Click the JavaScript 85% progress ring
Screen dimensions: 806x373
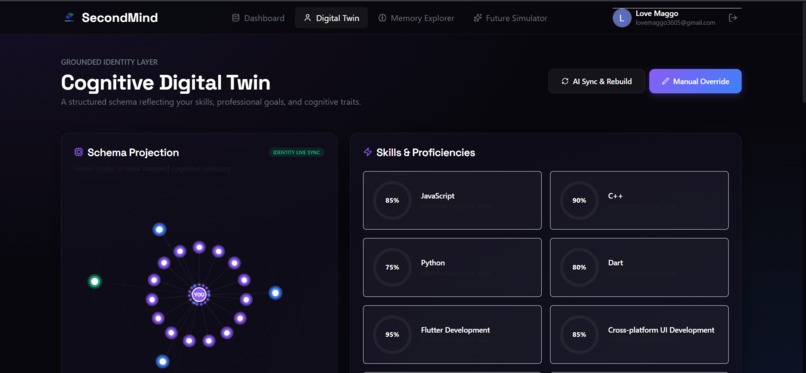click(x=392, y=200)
